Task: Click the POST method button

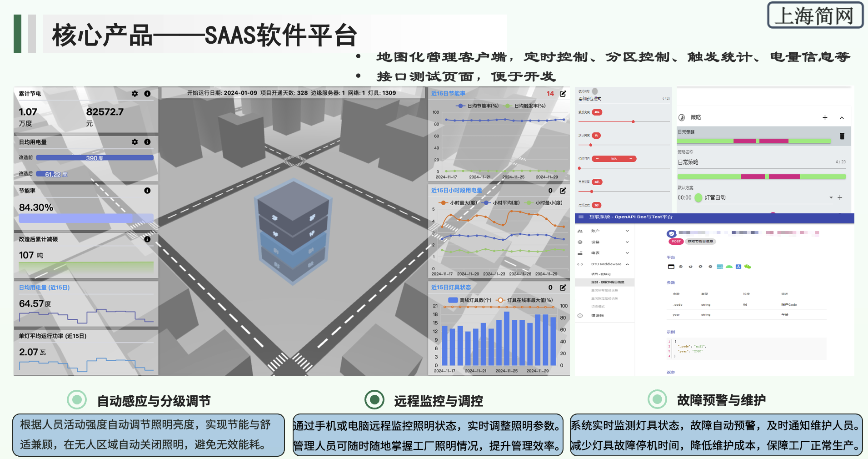Action: click(x=676, y=242)
